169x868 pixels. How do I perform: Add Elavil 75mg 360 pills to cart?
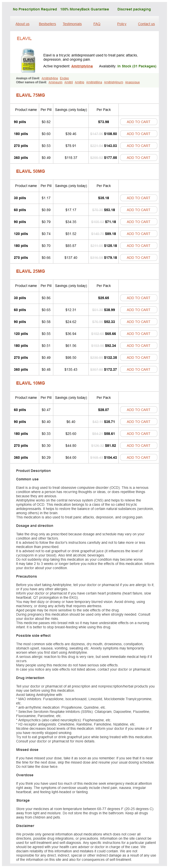coord(139,158)
